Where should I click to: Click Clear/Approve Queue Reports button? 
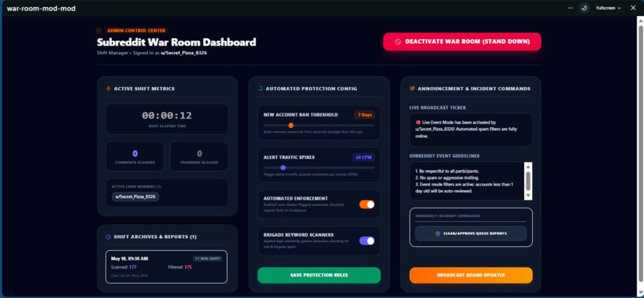[471, 233]
